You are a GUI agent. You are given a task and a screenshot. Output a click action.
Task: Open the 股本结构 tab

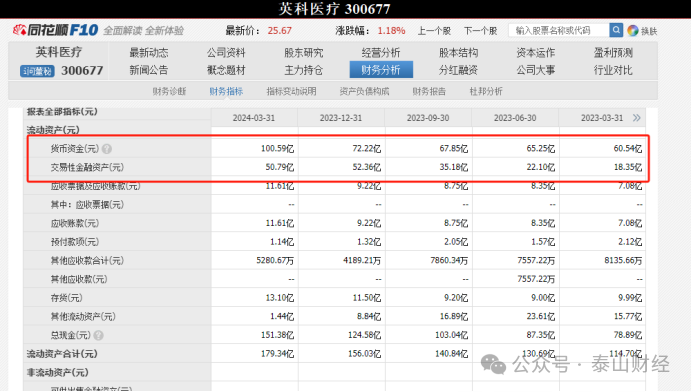[x=459, y=53]
